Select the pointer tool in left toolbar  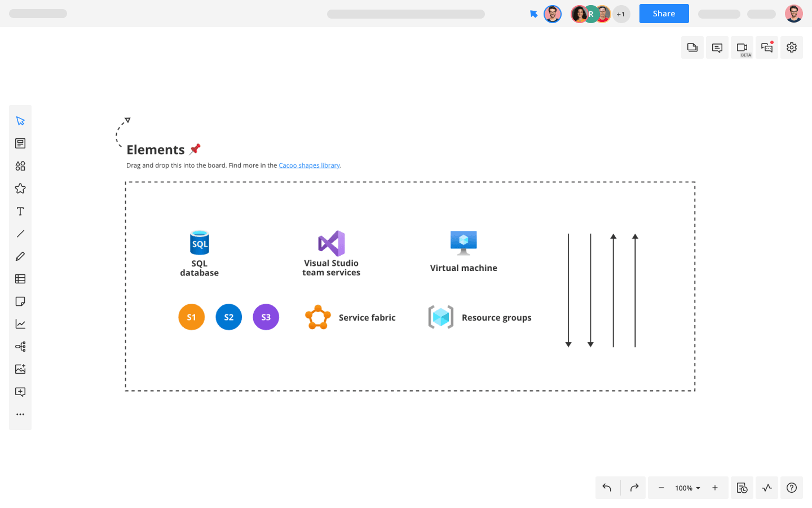coord(20,121)
